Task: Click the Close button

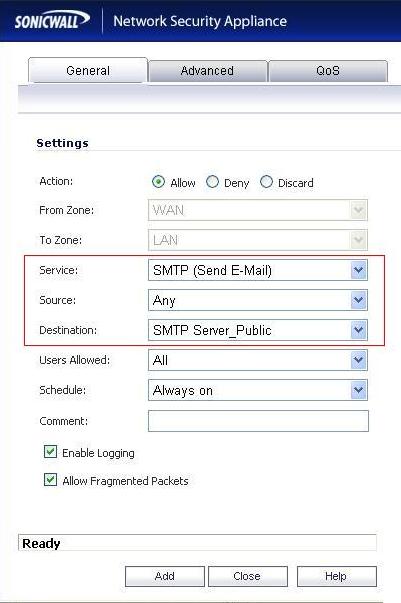Action: (x=248, y=576)
